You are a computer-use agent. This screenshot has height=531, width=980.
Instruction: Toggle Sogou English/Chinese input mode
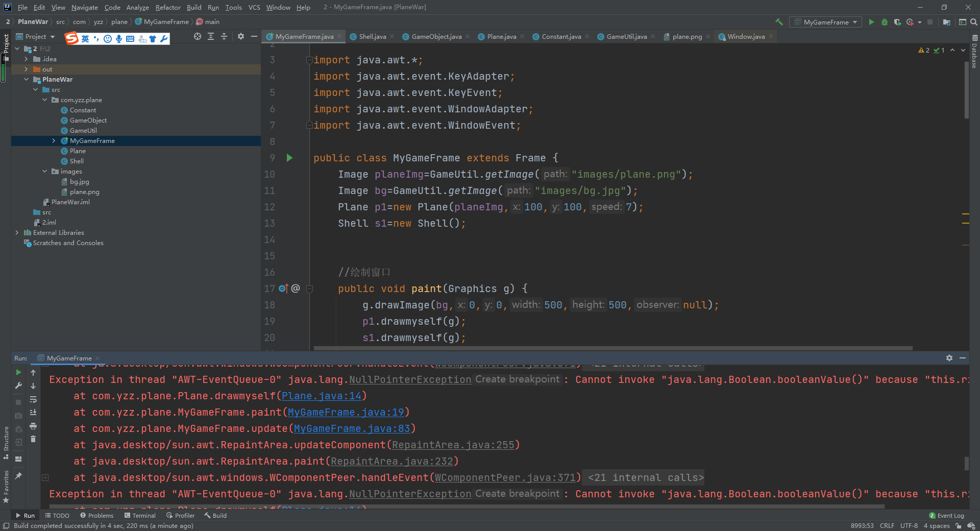pyautogui.click(x=85, y=39)
